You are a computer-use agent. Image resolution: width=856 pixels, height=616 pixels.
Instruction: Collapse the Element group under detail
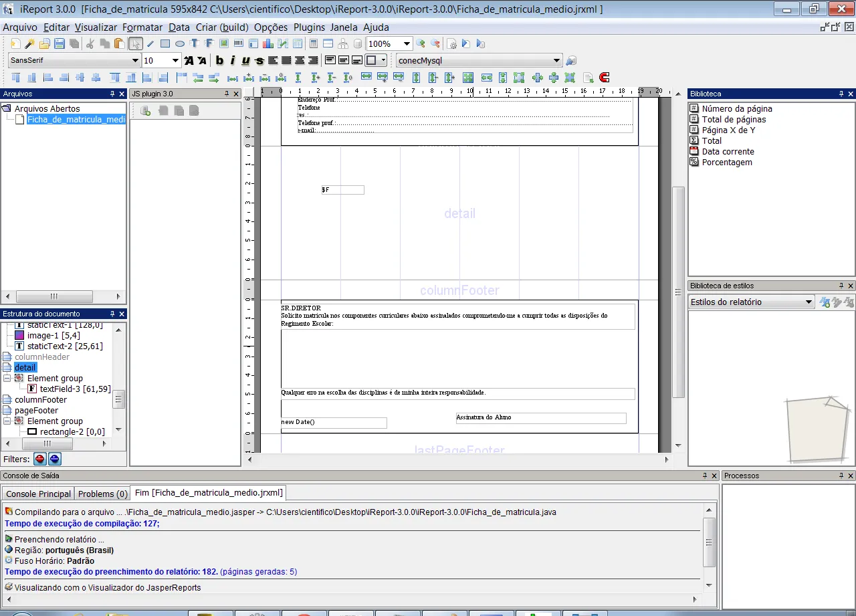coord(7,379)
